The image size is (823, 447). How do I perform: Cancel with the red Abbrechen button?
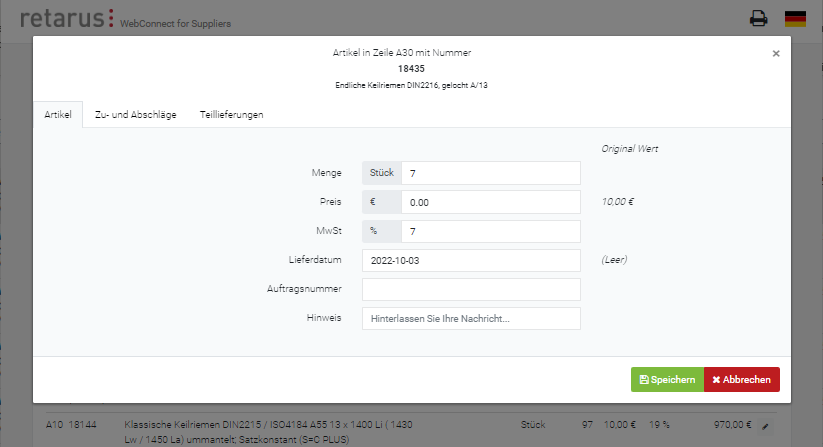(x=741, y=380)
